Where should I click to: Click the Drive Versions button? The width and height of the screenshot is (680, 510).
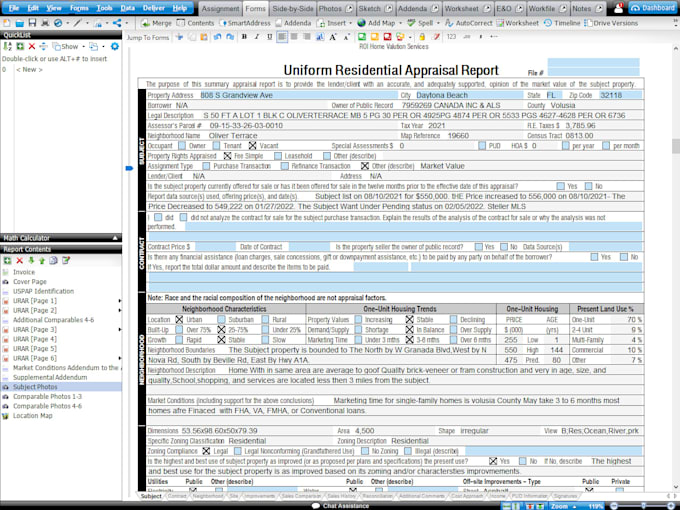point(611,23)
